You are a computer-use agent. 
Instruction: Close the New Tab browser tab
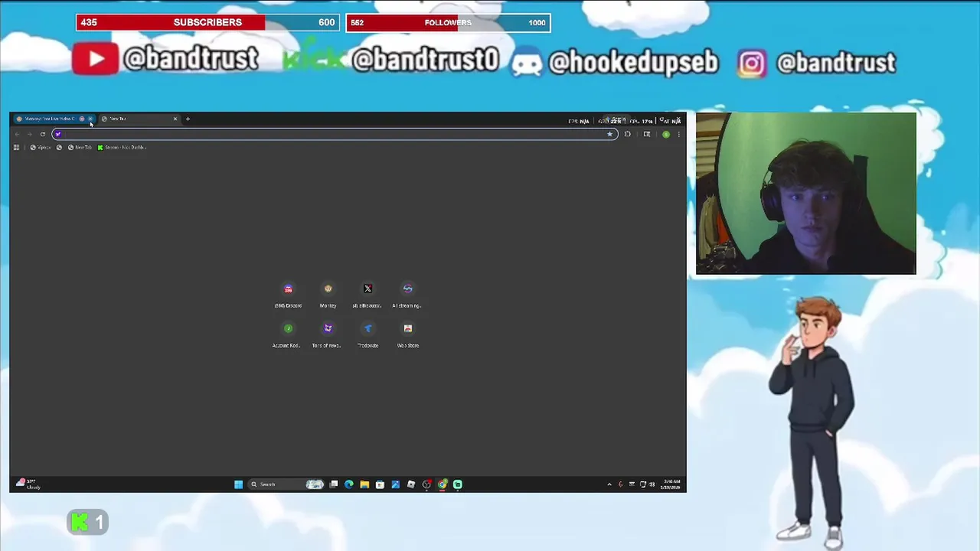coord(175,119)
